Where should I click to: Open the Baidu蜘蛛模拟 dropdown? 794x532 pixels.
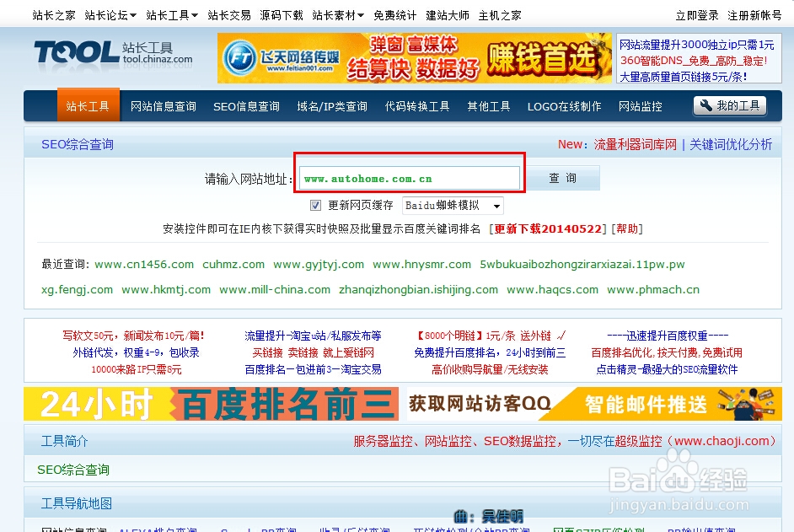tap(453, 205)
